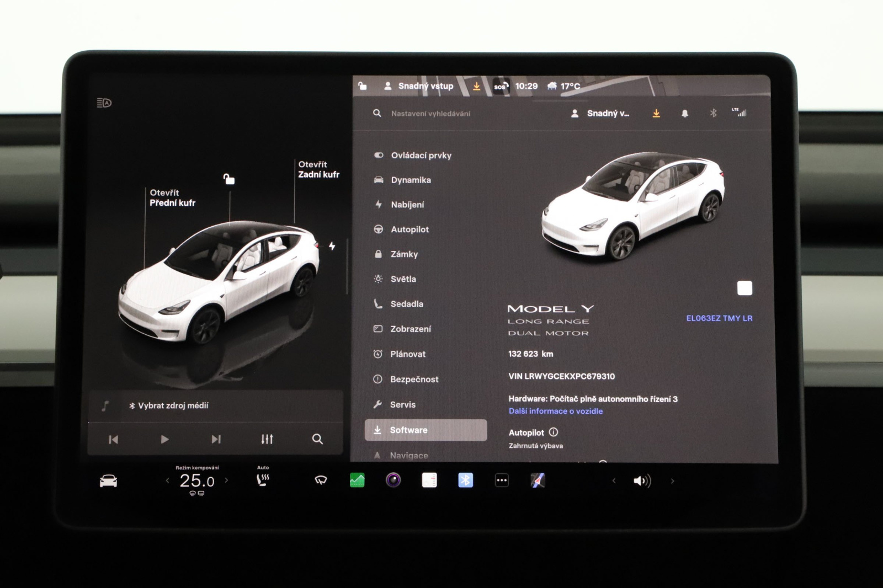The width and height of the screenshot is (883, 588).
Task: Decrease cabin temperature with left arrow
Action: tap(168, 480)
